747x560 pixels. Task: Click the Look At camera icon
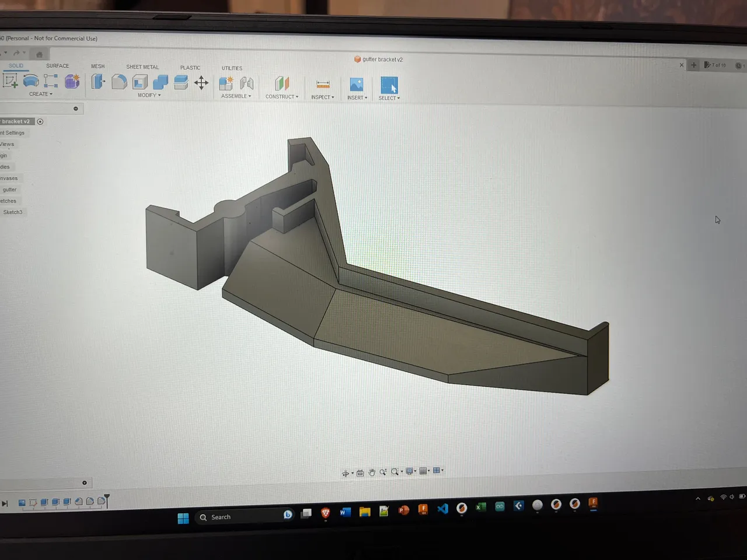point(360,473)
